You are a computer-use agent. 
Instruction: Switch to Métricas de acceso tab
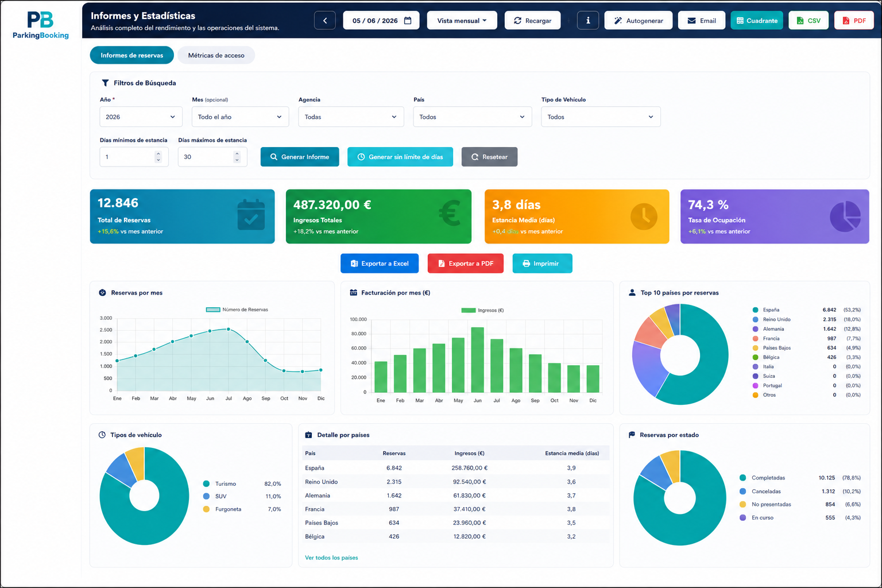(x=216, y=55)
